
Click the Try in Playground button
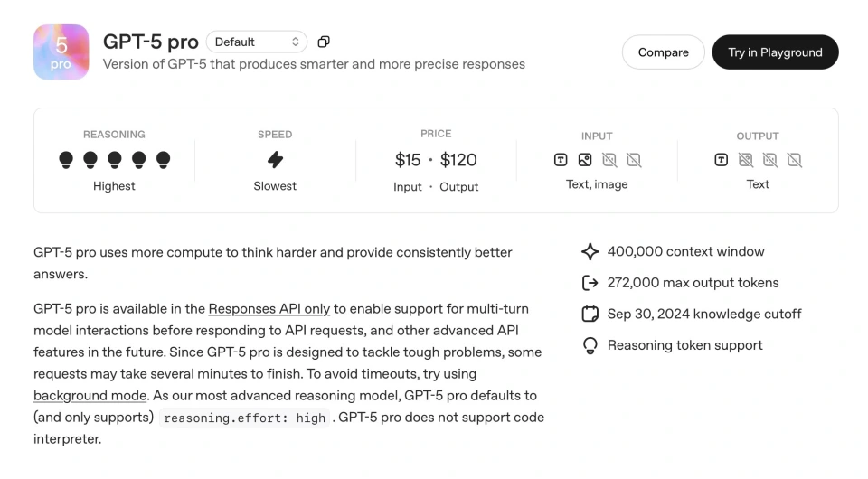coord(775,52)
